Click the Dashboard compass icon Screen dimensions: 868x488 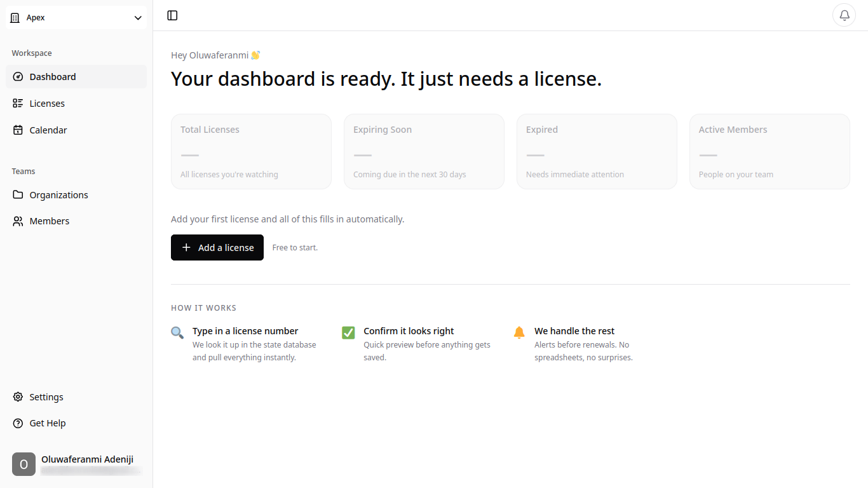pos(18,77)
